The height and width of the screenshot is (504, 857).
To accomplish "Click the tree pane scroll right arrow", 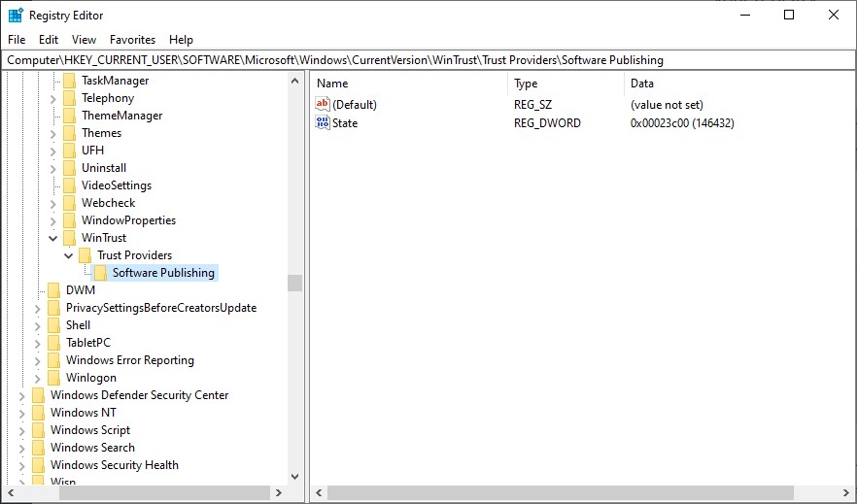I will 279,492.
